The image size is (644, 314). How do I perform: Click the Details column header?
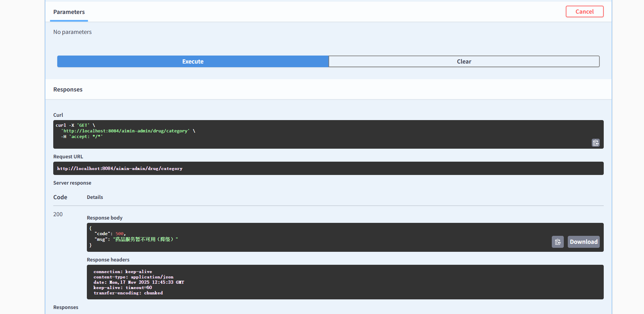point(95,197)
